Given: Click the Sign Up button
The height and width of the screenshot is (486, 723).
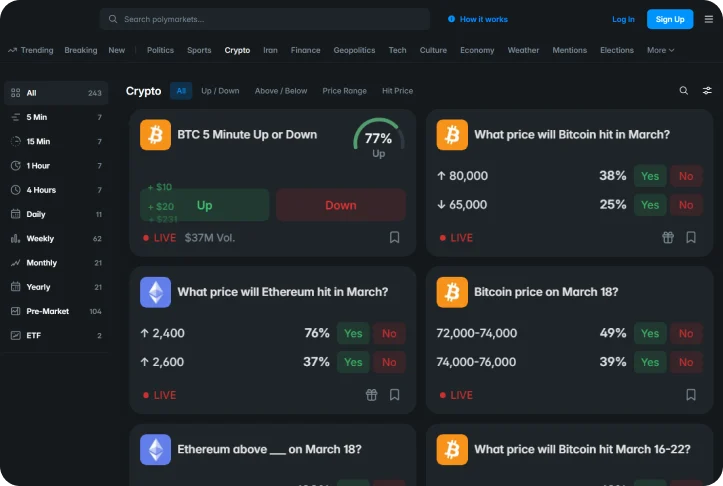Looking at the screenshot, I should (x=670, y=19).
